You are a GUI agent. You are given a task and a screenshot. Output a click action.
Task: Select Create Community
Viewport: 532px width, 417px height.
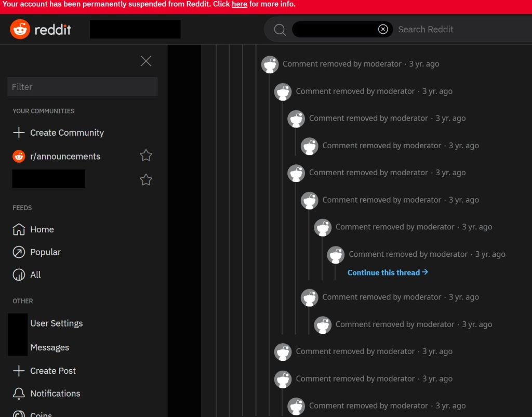coord(67,133)
